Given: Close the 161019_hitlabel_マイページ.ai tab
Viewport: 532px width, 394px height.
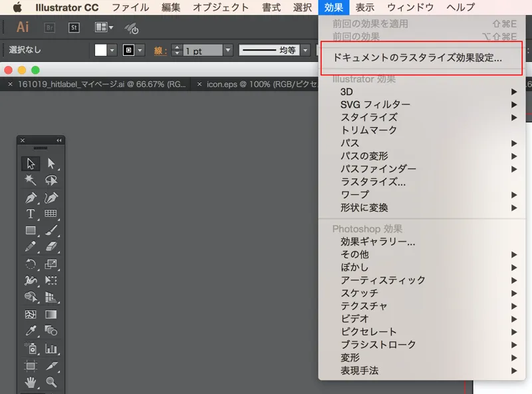Looking at the screenshot, I should (10, 85).
